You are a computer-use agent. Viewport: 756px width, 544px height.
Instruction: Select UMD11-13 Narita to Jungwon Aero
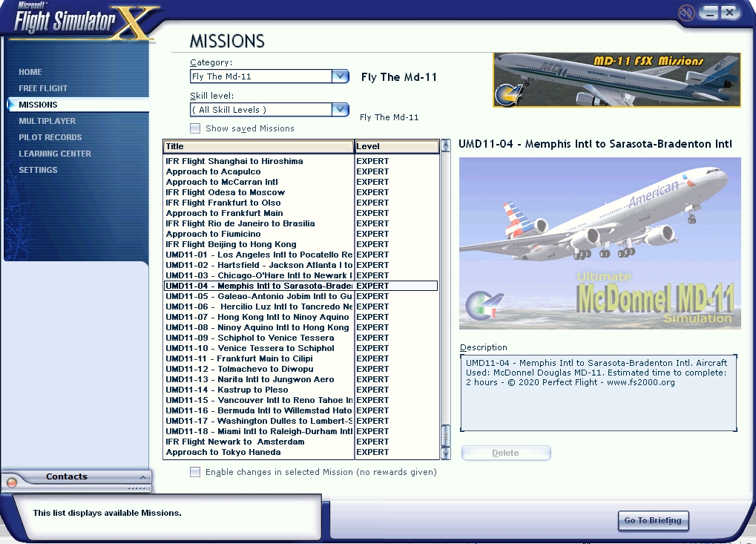pos(301,379)
